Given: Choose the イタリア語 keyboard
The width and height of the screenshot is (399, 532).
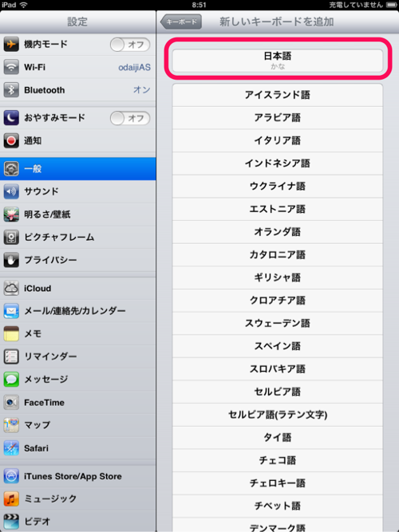Looking at the screenshot, I should [278, 140].
